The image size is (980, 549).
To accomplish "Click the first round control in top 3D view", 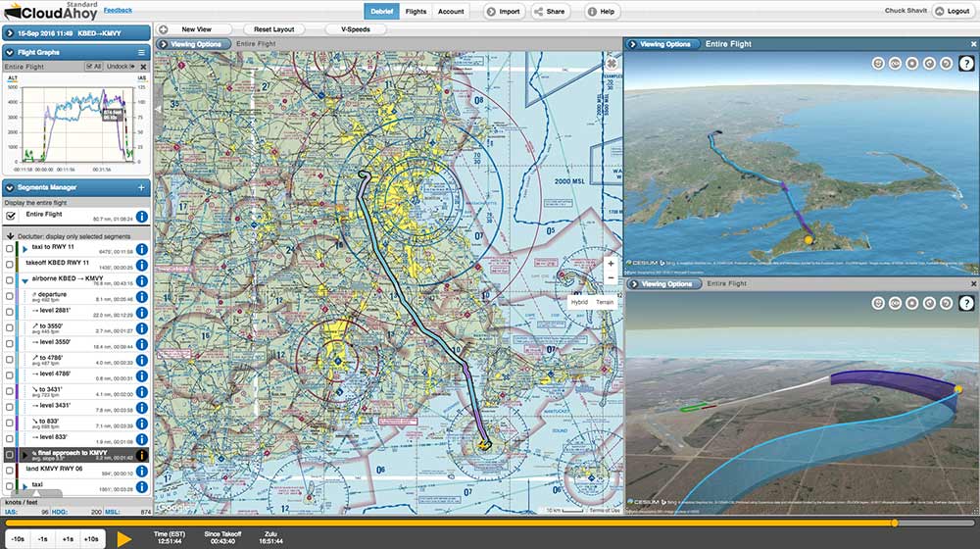I will pyautogui.click(x=878, y=63).
